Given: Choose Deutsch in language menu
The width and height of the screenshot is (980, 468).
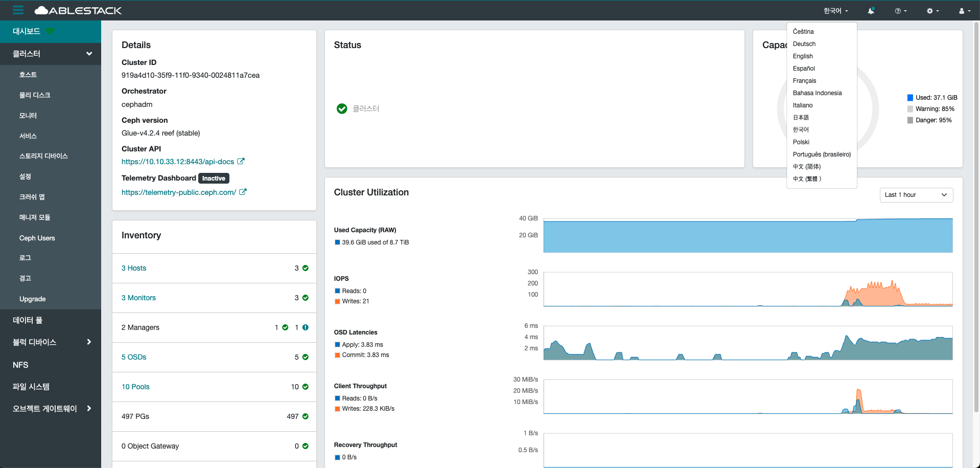Looking at the screenshot, I should 804,44.
